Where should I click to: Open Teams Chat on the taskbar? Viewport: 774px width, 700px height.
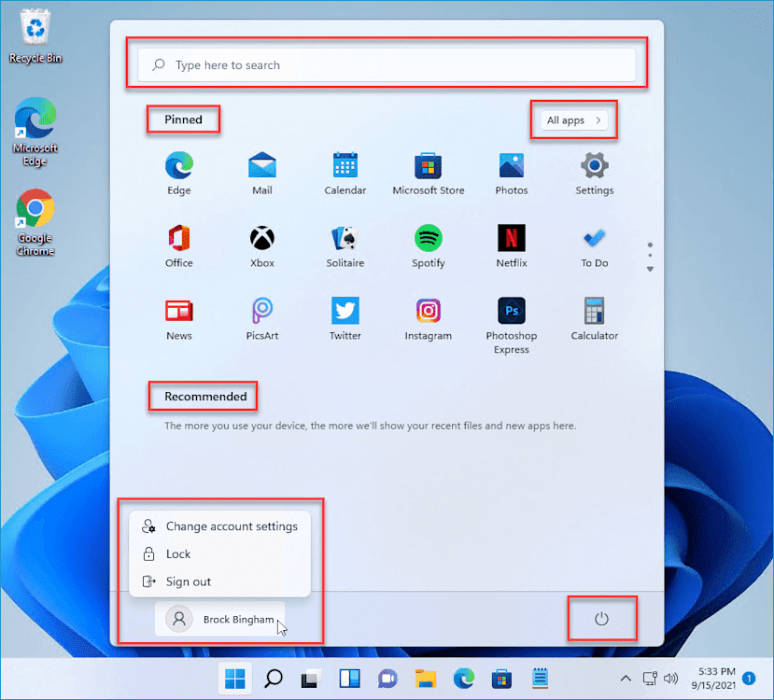(387, 679)
